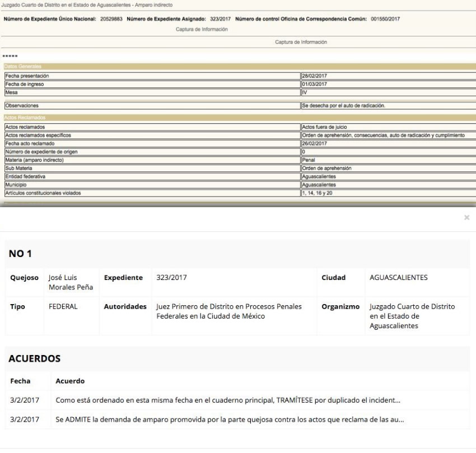
Task: Collapse the Actos Reclamados section header
Action: (x=240, y=118)
